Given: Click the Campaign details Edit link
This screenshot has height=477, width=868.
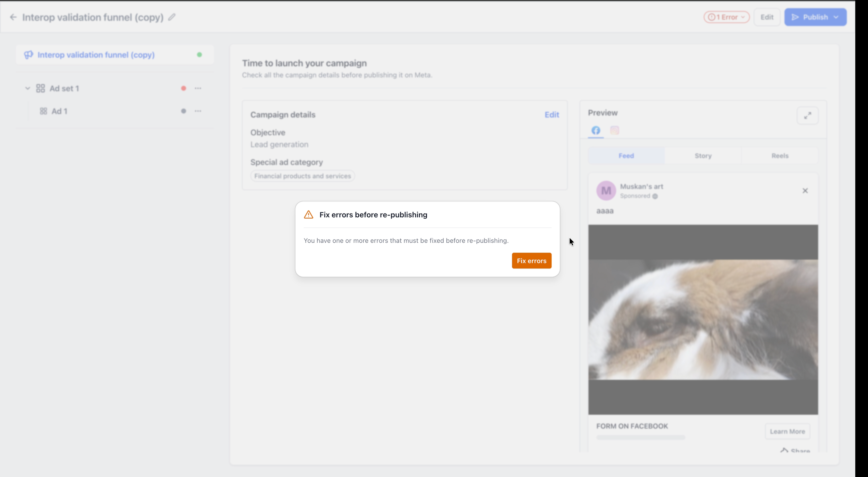Looking at the screenshot, I should [x=551, y=114].
